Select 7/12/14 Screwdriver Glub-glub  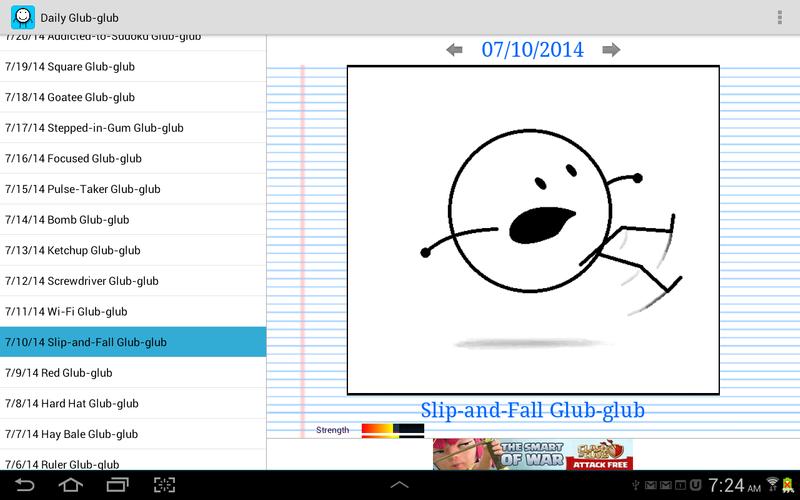tap(133, 281)
